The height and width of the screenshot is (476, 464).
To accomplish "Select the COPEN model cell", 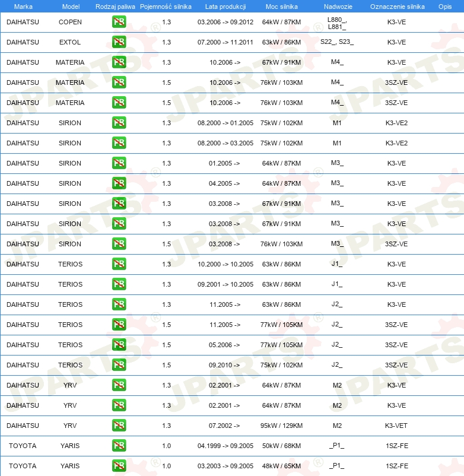I will (x=70, y=22).
